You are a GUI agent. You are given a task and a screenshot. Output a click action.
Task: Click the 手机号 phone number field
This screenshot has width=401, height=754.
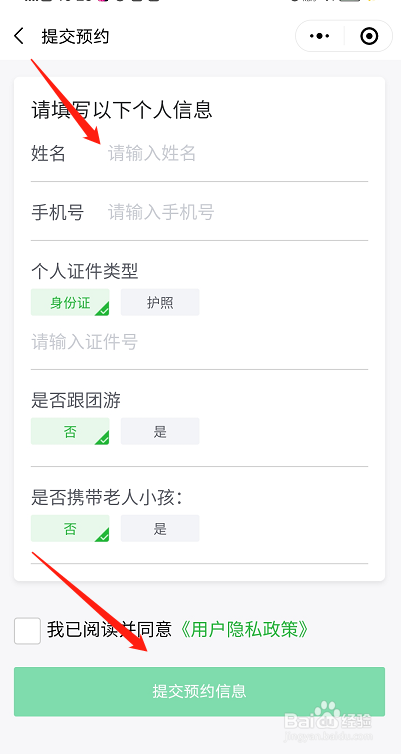(237, 212)
